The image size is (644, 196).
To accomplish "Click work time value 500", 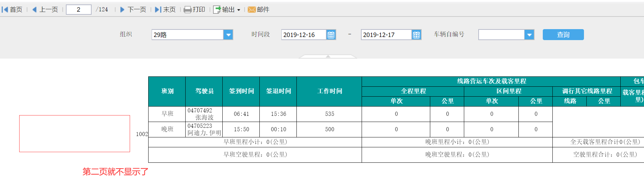I will 329,130.
